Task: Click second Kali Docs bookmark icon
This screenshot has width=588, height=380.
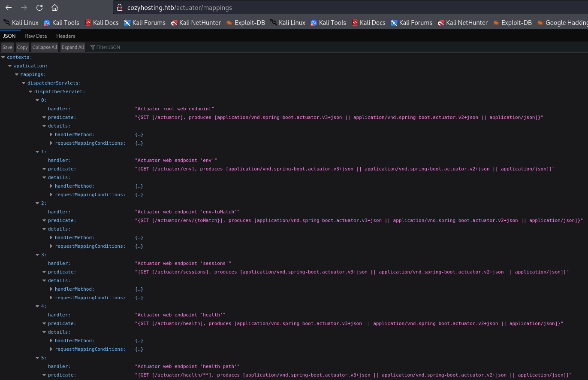Action: [x=355, y=23]
